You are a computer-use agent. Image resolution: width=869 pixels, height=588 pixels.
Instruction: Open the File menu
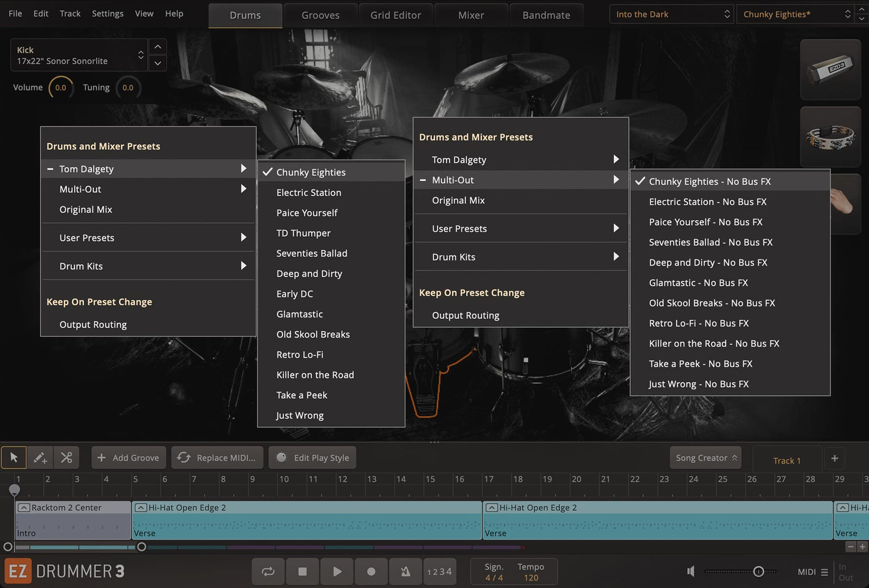click(15, 14)
